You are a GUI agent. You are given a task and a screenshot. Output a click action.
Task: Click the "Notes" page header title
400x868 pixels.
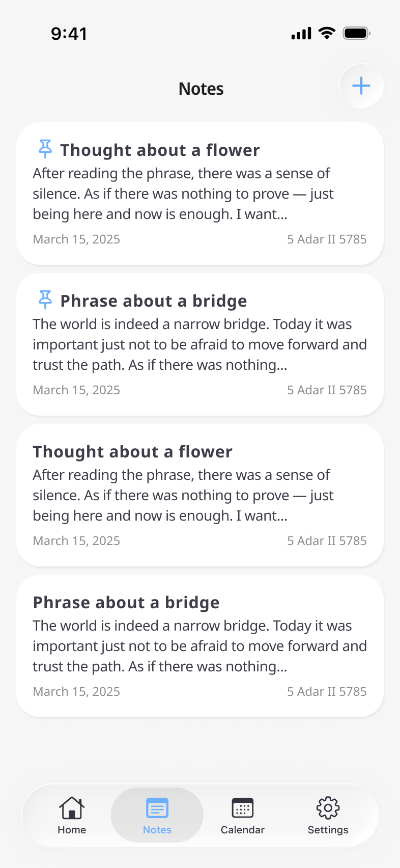201,89
